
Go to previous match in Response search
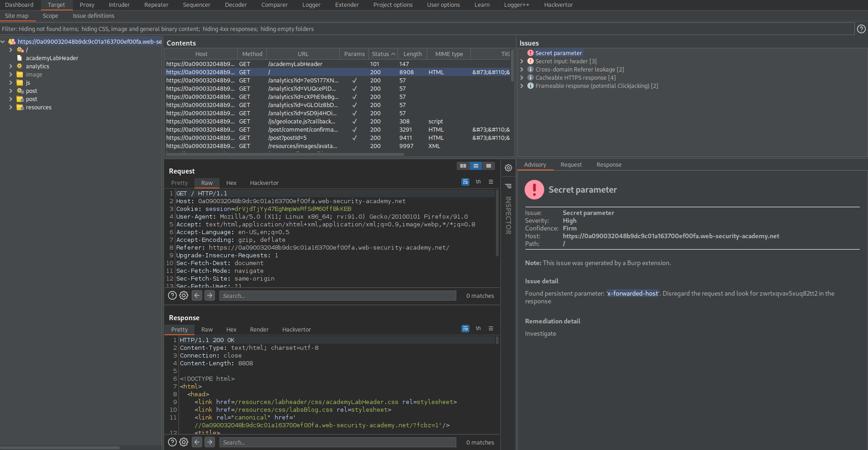click(197, 442)
